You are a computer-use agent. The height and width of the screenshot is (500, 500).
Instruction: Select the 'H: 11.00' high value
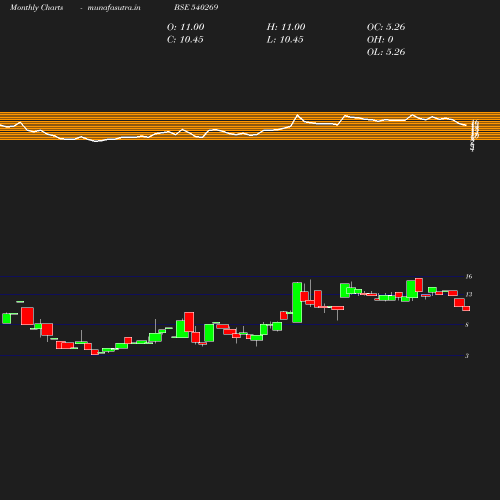click(286, 27)
